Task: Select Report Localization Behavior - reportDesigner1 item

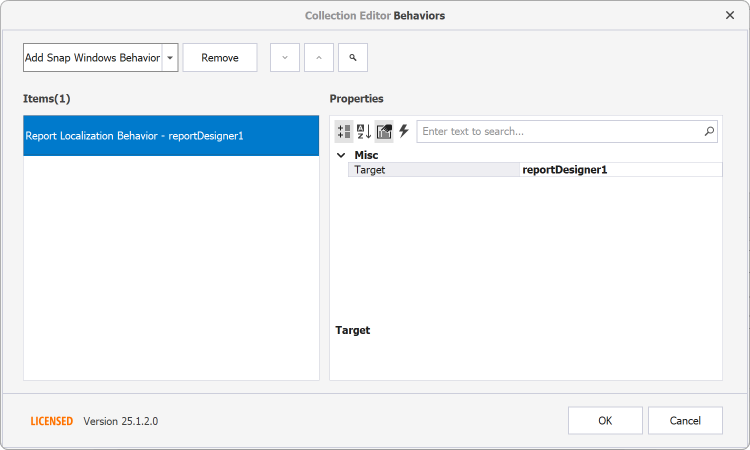Action: (171, 135)
